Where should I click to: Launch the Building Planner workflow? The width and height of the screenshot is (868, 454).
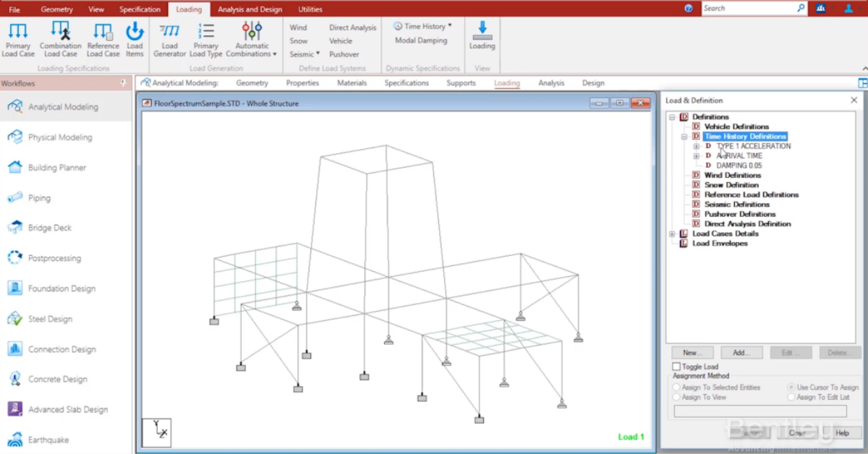(x=56, y=168)
